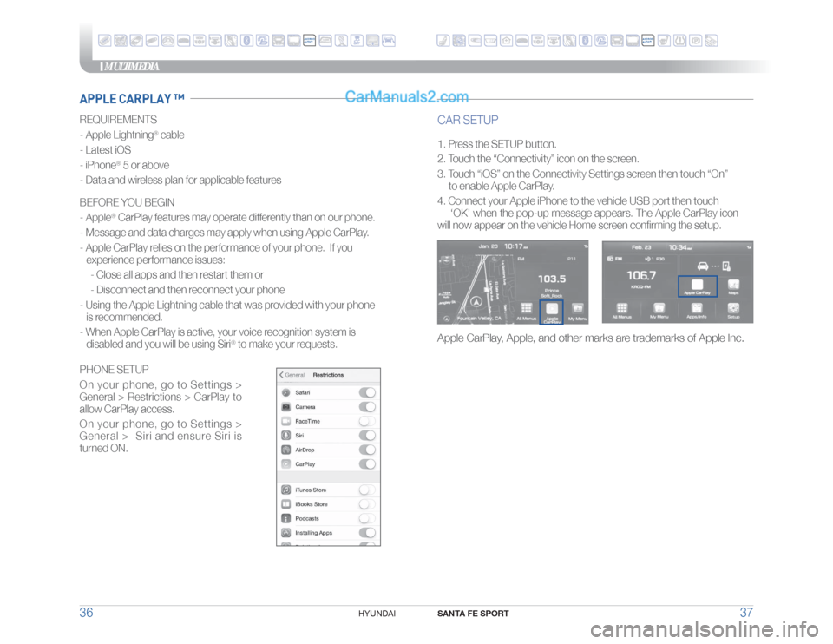The width and height of the screenshot is (833, 644).
Task: Tap the car-to-phone connection icon
Action: pos(714,266)
